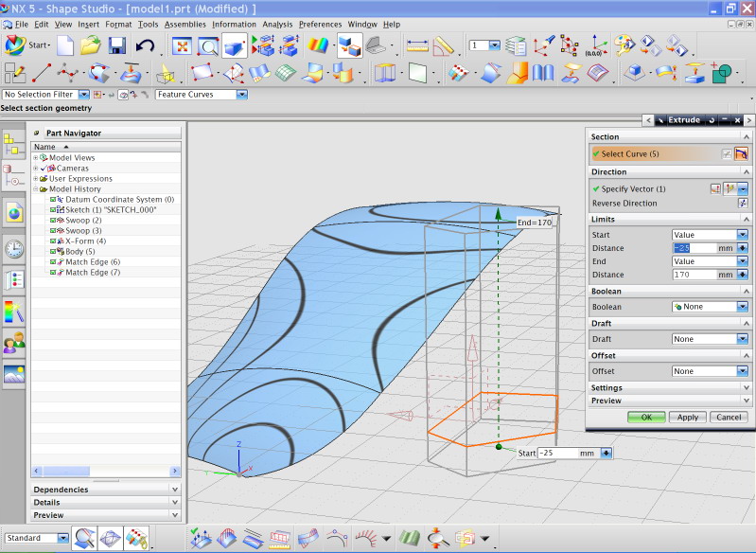
Task: Click the Part Navigator horizontal scrollbar
Action: point(104,471)
